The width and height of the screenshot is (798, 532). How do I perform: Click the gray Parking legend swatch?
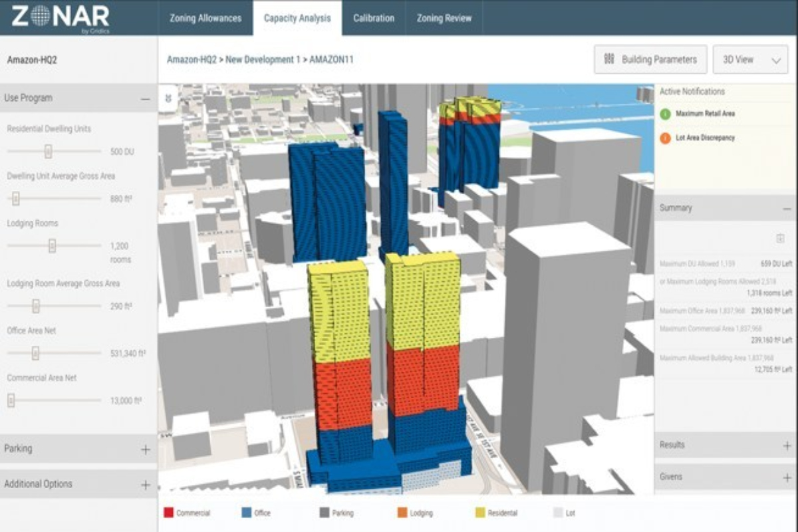point(324,513)
